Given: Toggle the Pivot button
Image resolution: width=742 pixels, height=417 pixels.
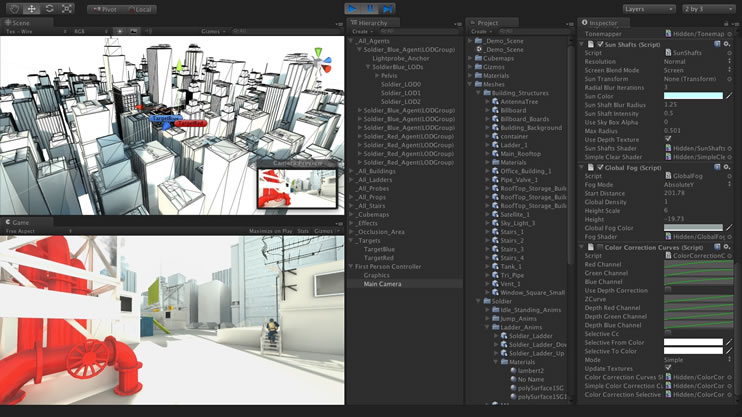Looking at the screenshot, I should [x=103, y=9].
